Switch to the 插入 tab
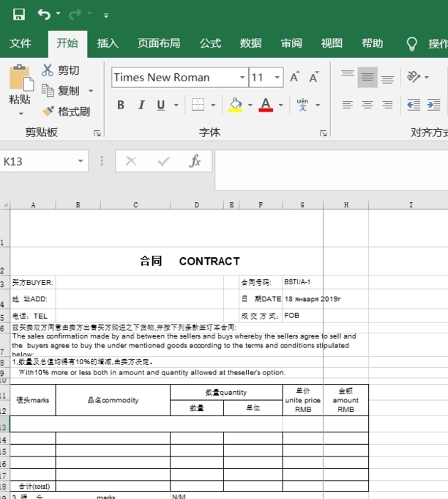This screenshot has height=499, width=448. pyautogui.click(x=108, y=43)
